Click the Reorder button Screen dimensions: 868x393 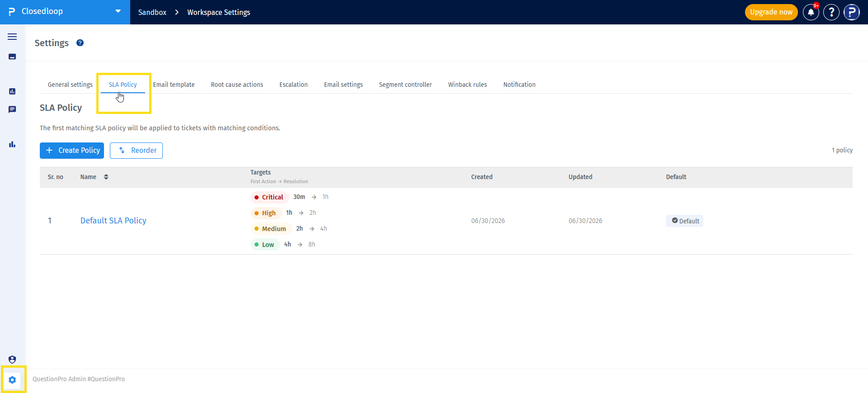coord(136,151)
